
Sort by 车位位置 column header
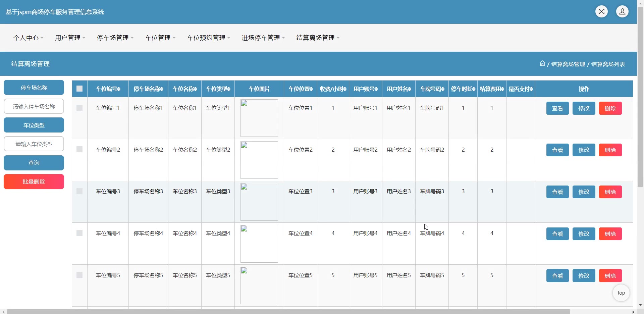(x=301, y=89)
